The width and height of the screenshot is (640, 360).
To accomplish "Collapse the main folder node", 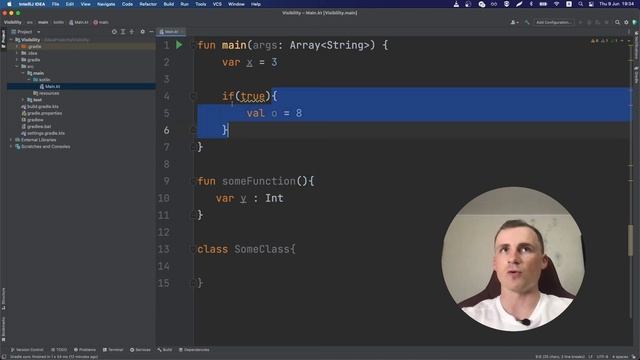I will [x=23, y=73].
